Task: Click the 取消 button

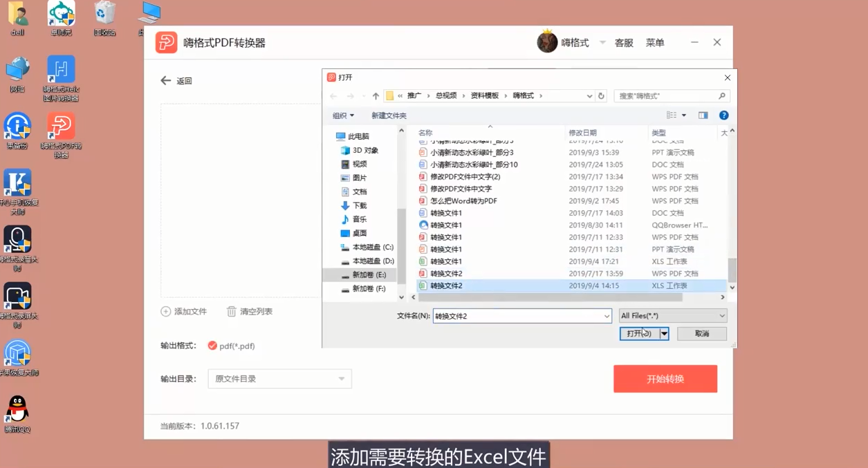Action: [702, 334]
